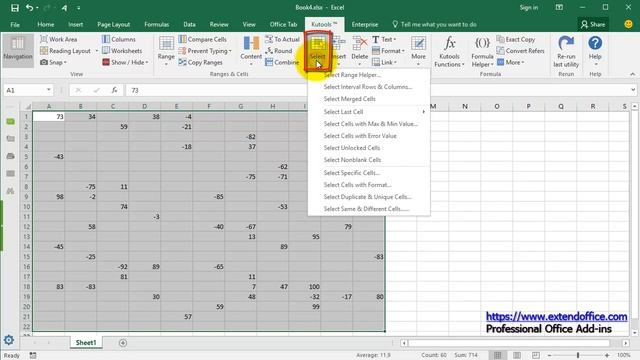Enable Reading Layout
640x360 pixels.
click(x=65, y=51)
